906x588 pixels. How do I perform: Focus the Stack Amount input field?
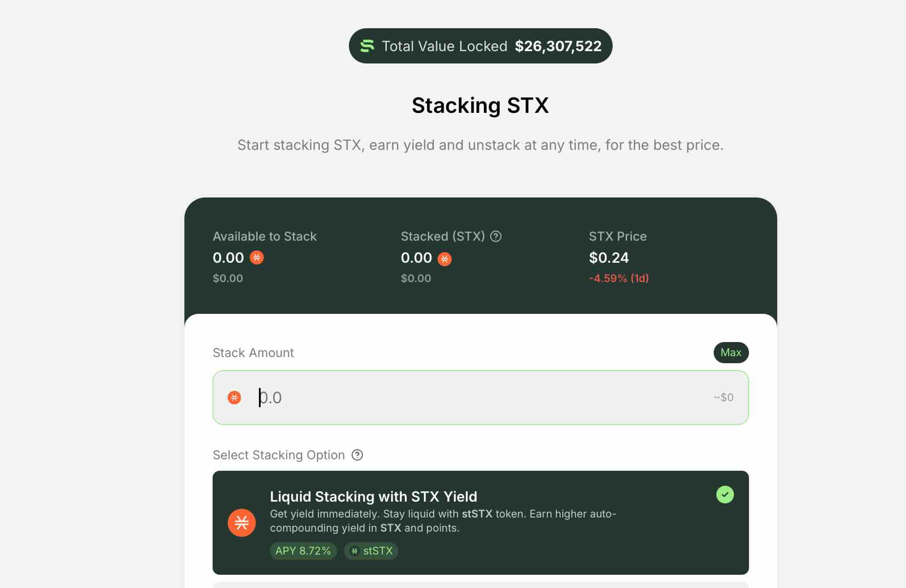[x=481, y=398]
